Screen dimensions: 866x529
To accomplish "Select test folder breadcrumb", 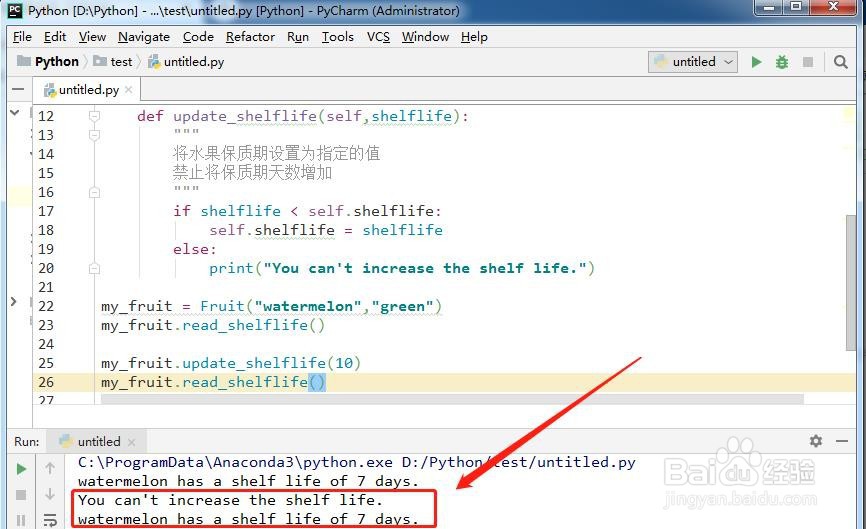I will coord(113,61).
